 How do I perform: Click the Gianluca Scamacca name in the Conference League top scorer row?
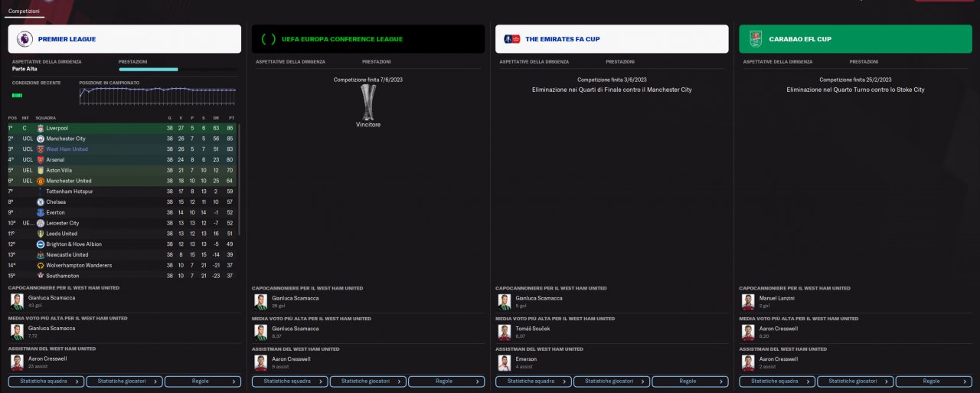pos(296,297)
